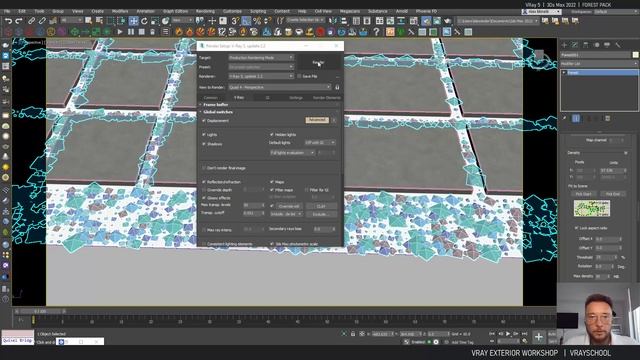
Task: Open the Rendering menu
Action: 205,11
